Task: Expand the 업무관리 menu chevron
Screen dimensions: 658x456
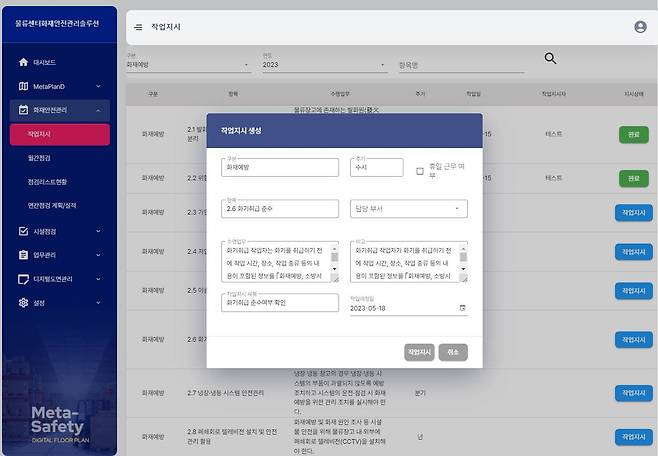Action: click(x=98, y=255)
